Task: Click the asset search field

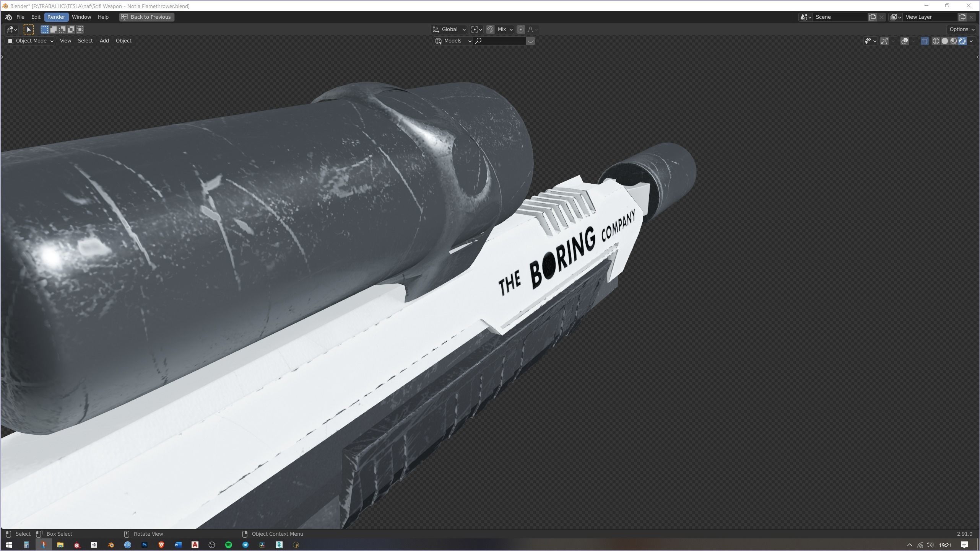Action: coord(499,41)
